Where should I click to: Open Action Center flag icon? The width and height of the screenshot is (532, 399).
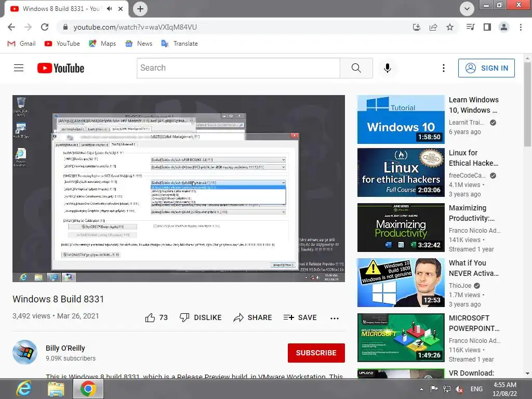[x=434, y=389]
